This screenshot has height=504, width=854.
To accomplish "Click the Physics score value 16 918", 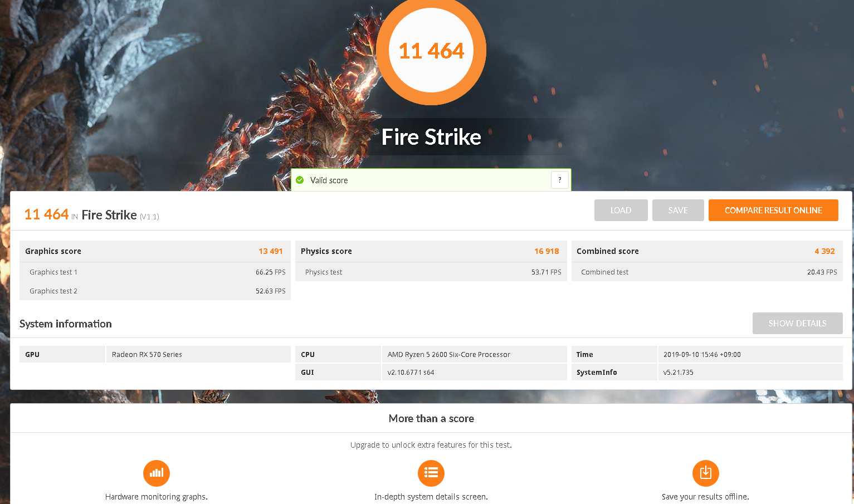I will click(546, 251).
